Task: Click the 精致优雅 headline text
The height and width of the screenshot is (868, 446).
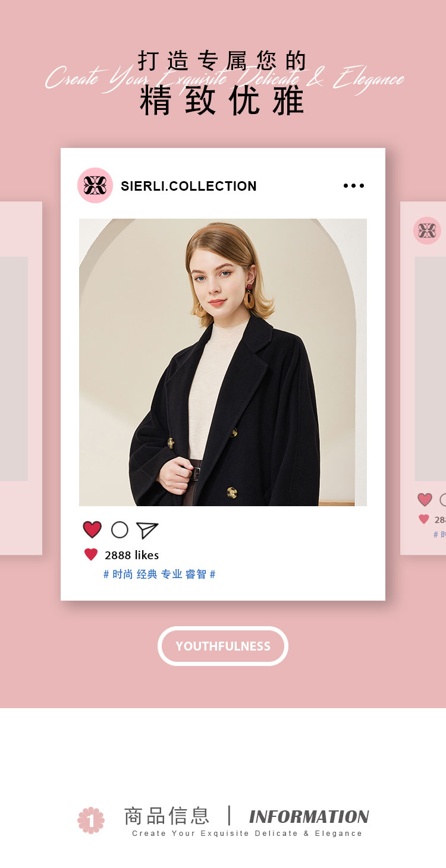Action: pos(222,100)
